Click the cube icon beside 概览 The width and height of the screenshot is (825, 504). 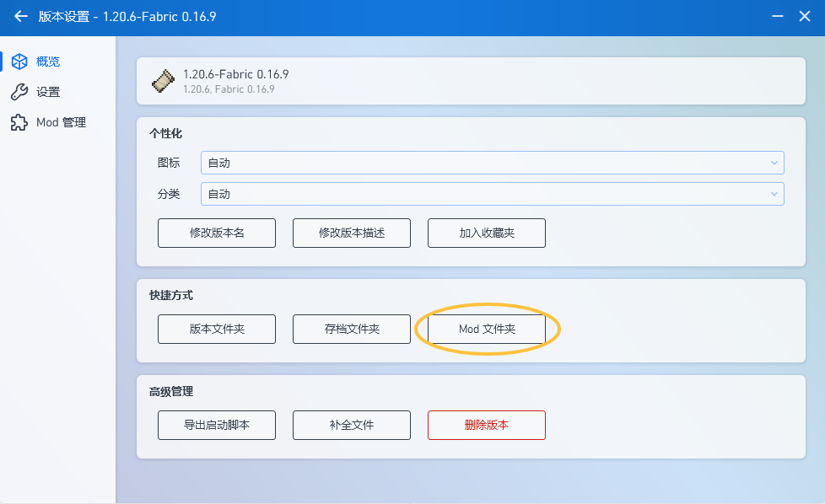[19, 62]
